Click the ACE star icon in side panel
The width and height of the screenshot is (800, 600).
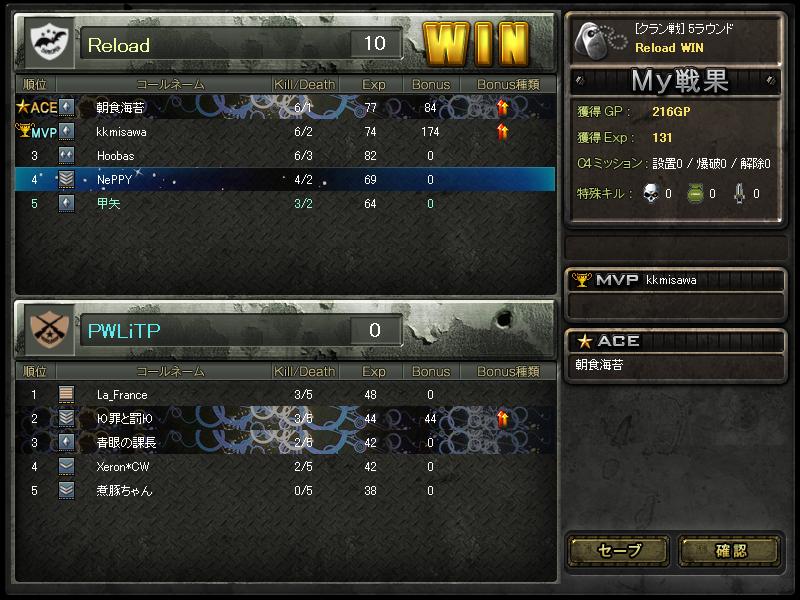click(x=584, y=341)
